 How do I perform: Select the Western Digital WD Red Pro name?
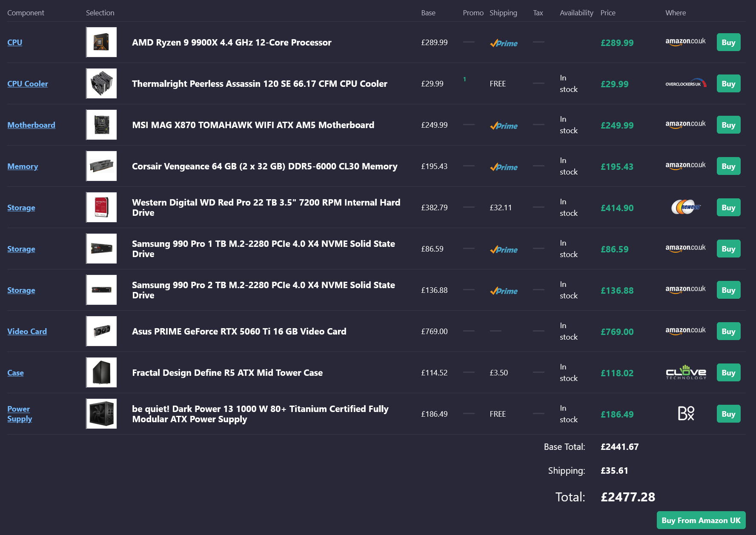click(266, 208)
